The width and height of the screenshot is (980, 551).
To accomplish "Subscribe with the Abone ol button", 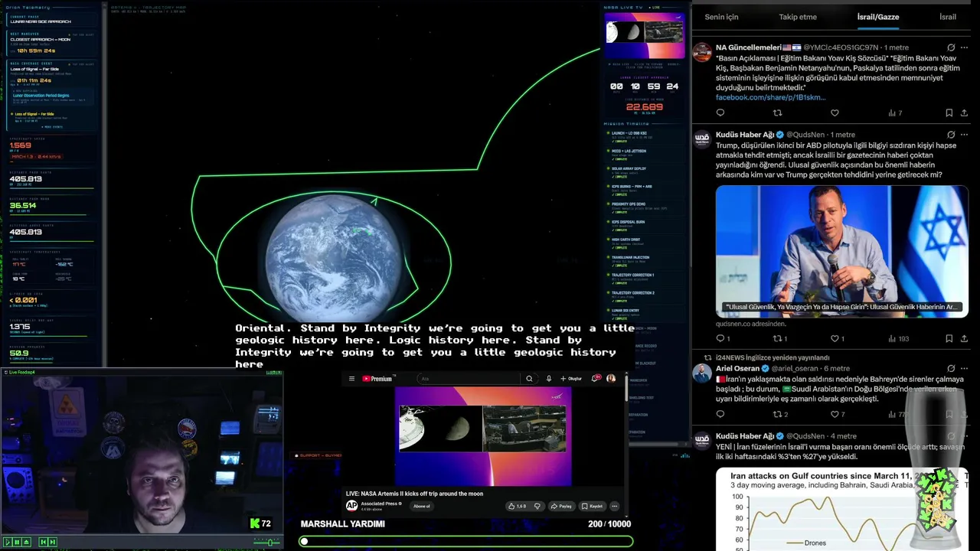I will (x=422, y=506).
